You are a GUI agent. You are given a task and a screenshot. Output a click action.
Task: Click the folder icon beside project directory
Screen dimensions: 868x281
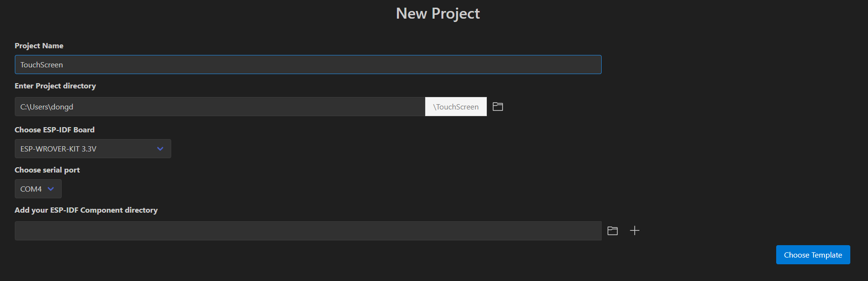[x=498, y=107]
